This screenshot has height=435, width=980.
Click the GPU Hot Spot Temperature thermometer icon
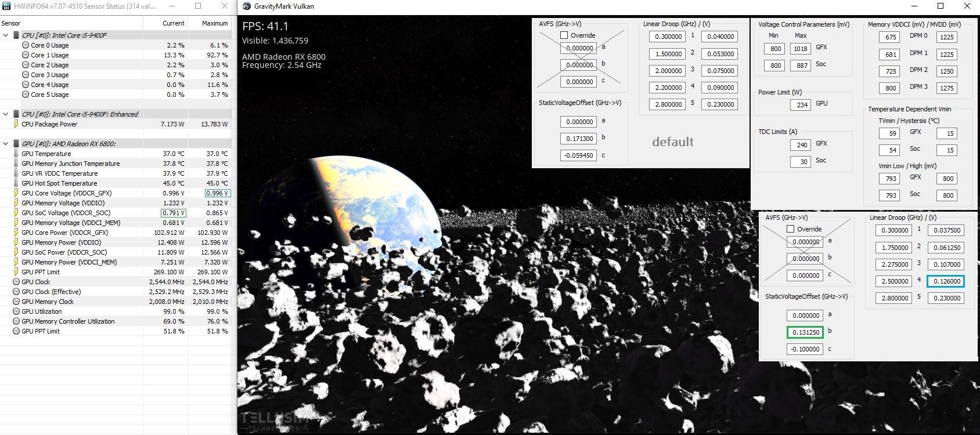point(16,183)
